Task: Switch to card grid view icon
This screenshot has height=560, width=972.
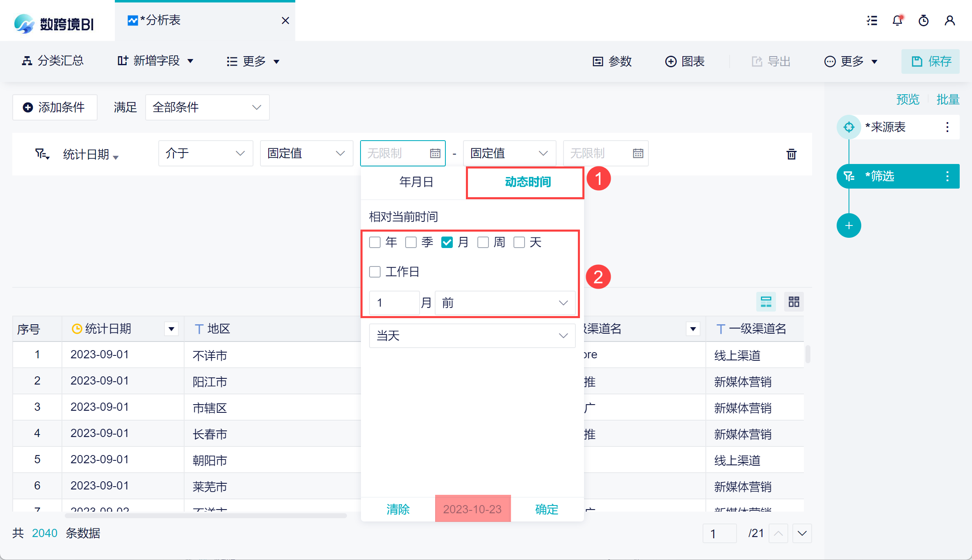Action: (x=794, y=302)
